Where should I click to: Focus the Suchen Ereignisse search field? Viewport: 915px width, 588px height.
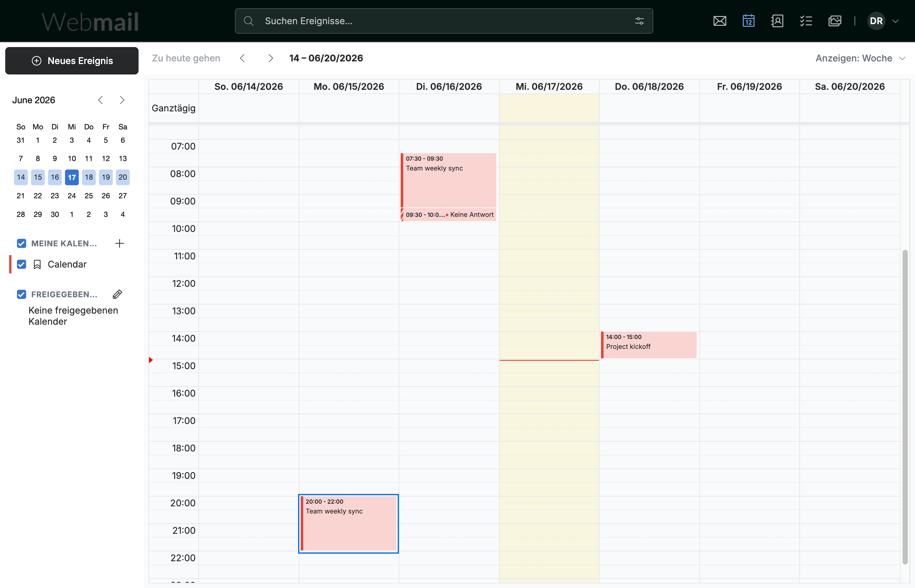pyautogui.click(x=444, y=21)
